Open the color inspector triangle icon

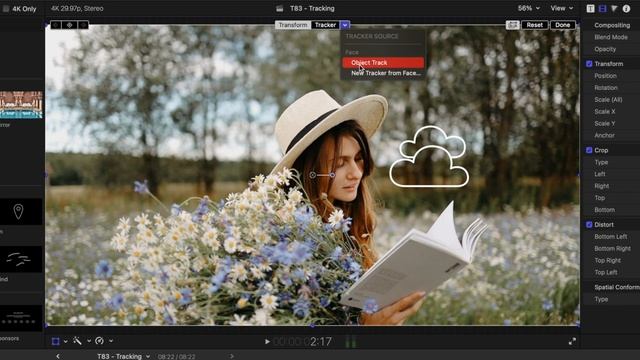click(x=614, y=9)
